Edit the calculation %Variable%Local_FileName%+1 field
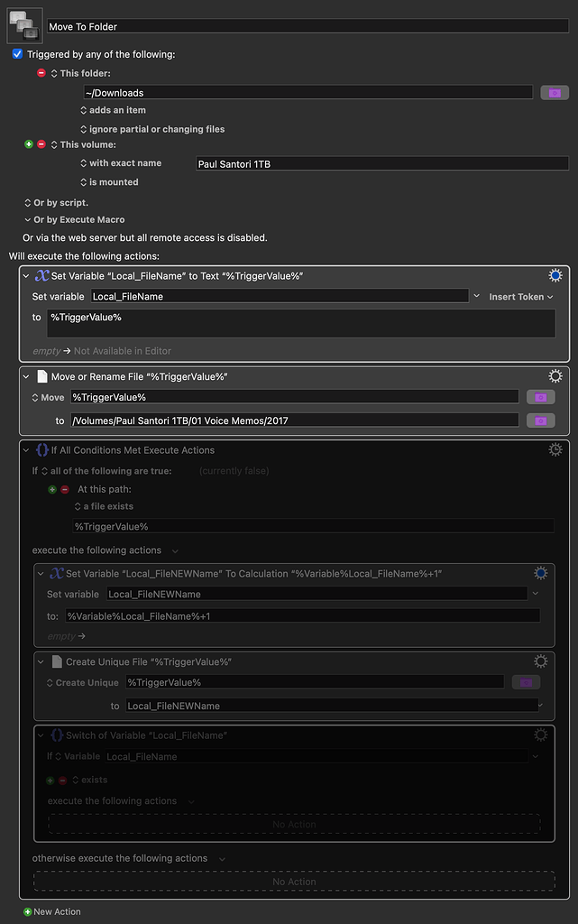578x924 pixels. 302,615
